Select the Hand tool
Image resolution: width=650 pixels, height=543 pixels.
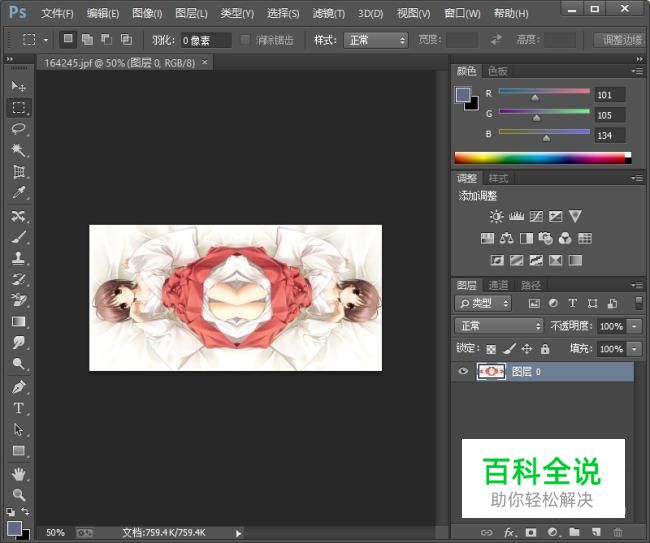[18, 474]
